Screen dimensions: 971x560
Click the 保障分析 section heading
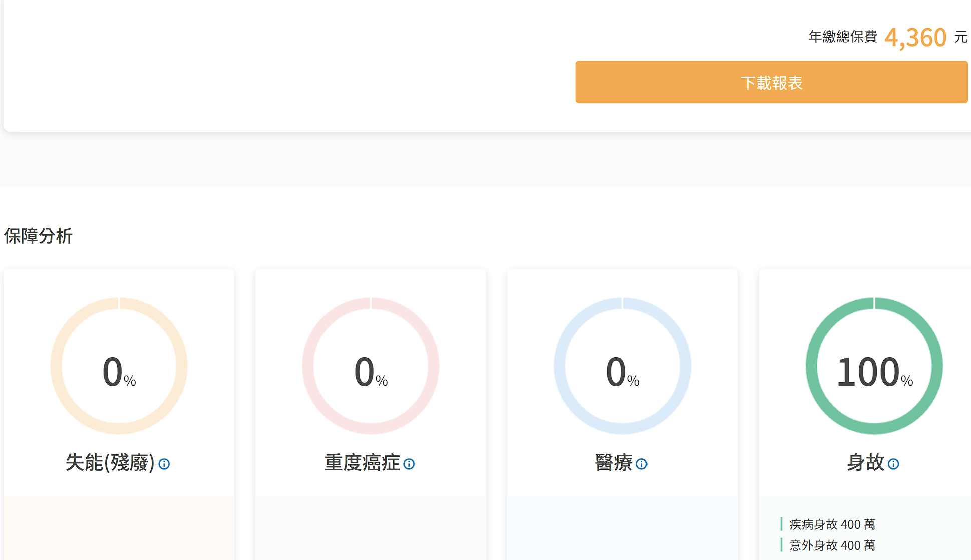point(38,236)
